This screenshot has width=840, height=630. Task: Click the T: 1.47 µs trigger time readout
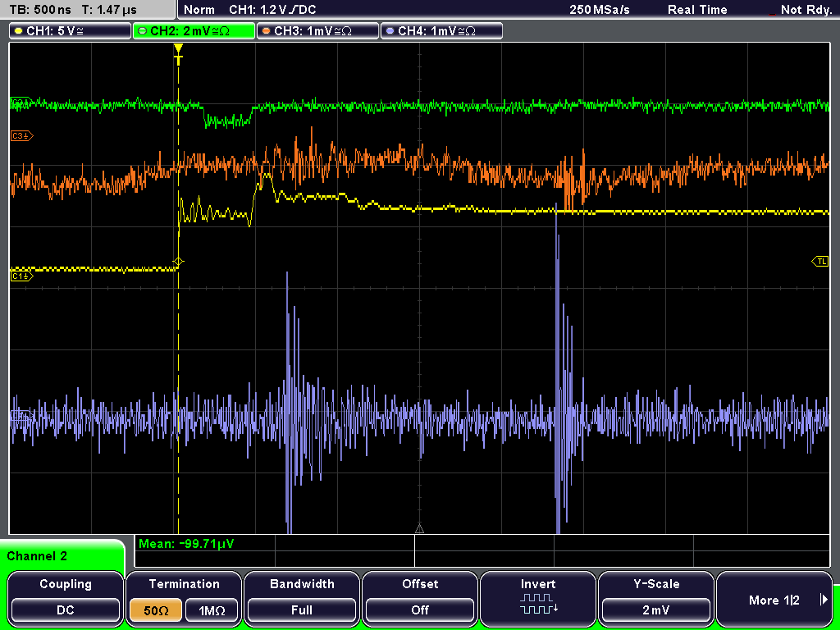109,10
